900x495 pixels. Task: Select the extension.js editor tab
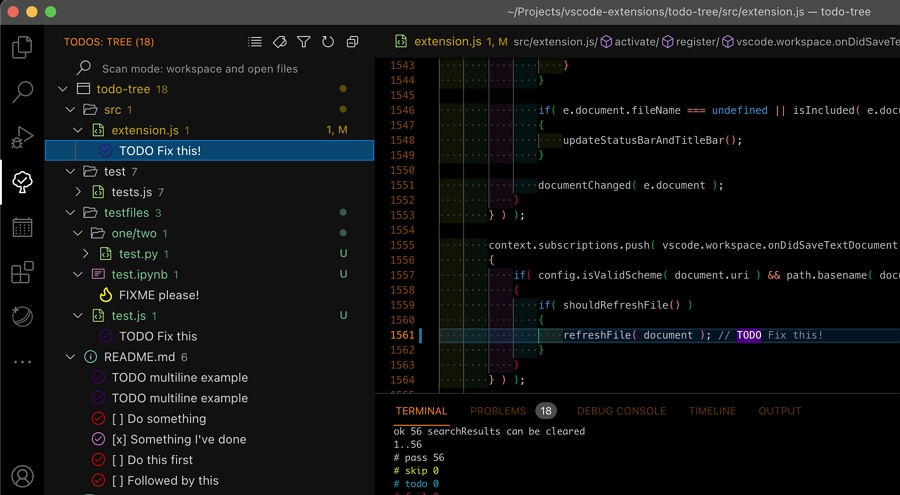tap(448, 41)
